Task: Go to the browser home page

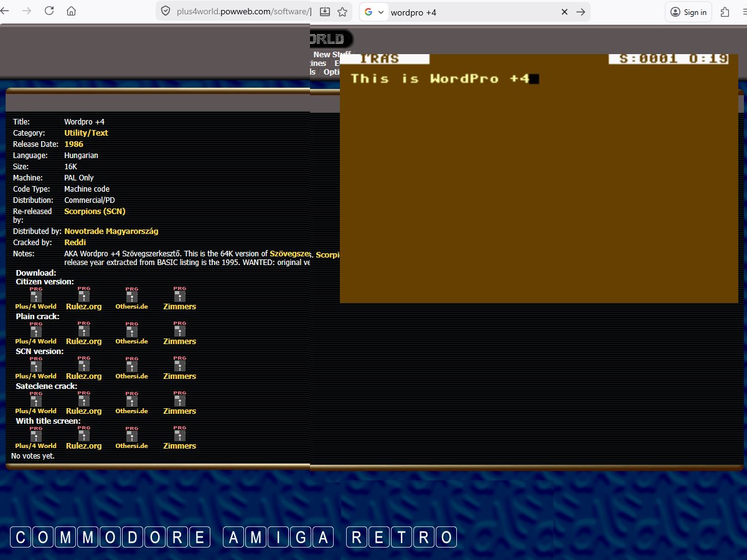Action: click(72, 11)
